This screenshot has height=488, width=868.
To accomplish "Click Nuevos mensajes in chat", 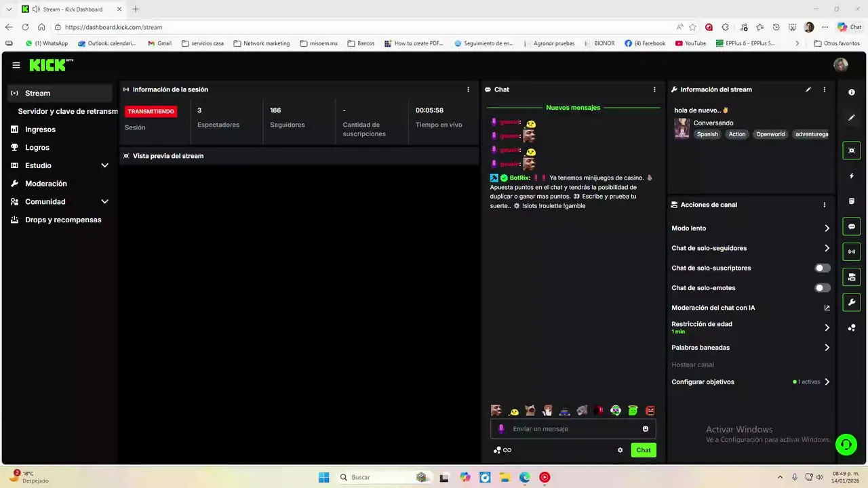I will tap(573, 108).
